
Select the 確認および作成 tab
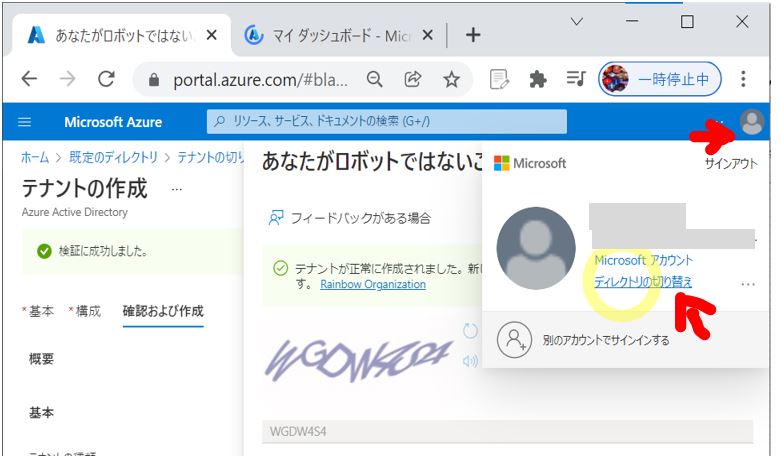coord(163,311)
